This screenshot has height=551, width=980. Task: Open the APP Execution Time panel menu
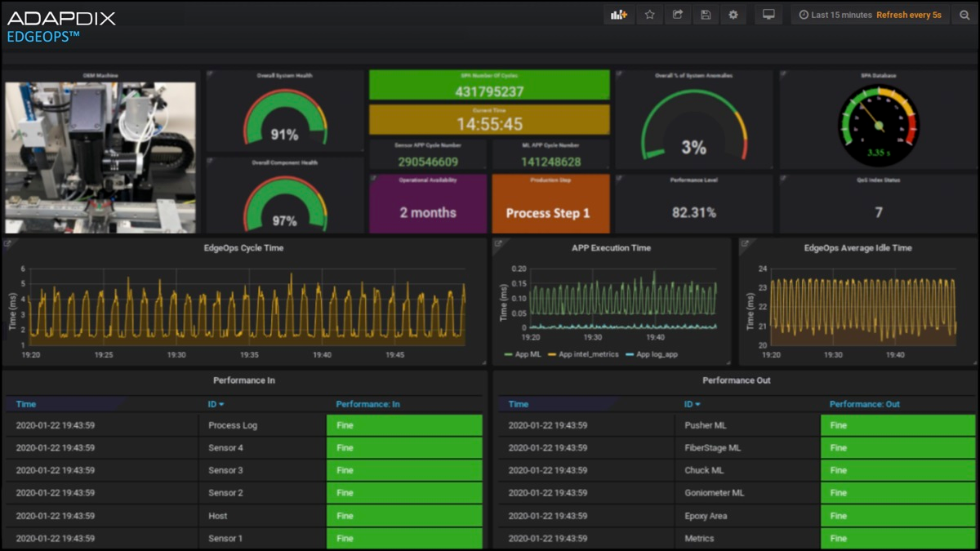pos(610,247)
